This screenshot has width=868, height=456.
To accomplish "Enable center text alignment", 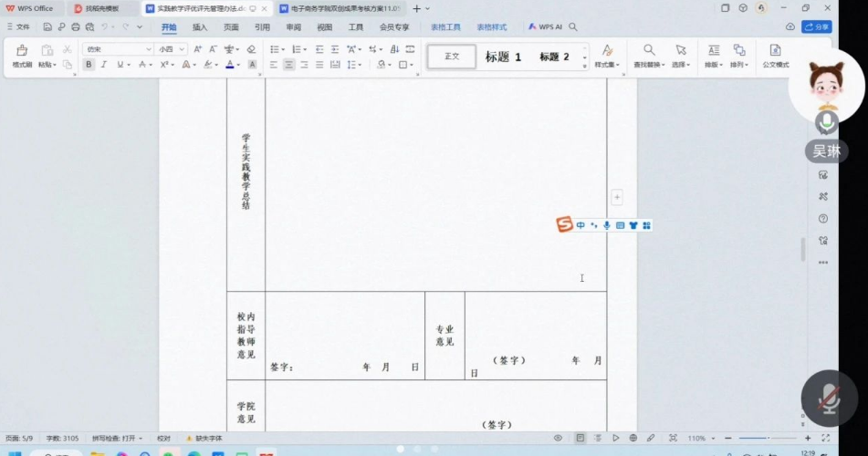I will (x=288, y=65).
